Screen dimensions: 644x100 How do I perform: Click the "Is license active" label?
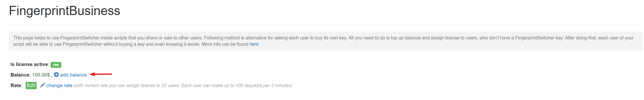coord(29,64)
